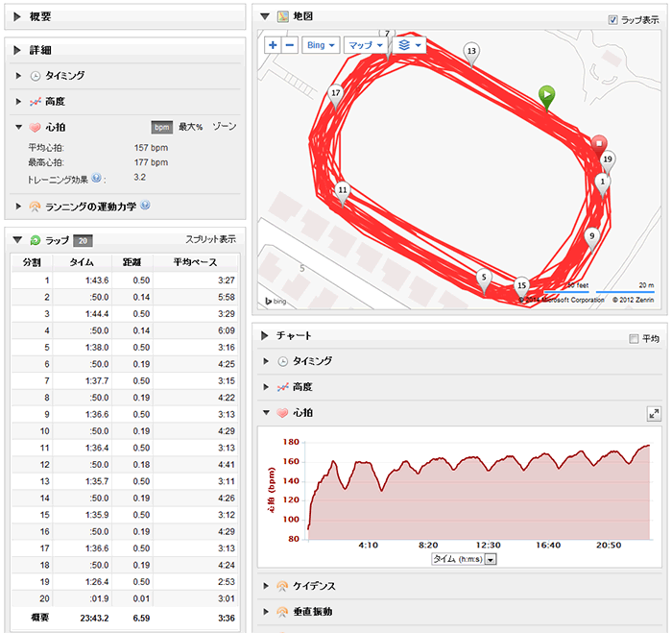
Task: Open the タイム axis dropdown below chart
Action: 491,559
